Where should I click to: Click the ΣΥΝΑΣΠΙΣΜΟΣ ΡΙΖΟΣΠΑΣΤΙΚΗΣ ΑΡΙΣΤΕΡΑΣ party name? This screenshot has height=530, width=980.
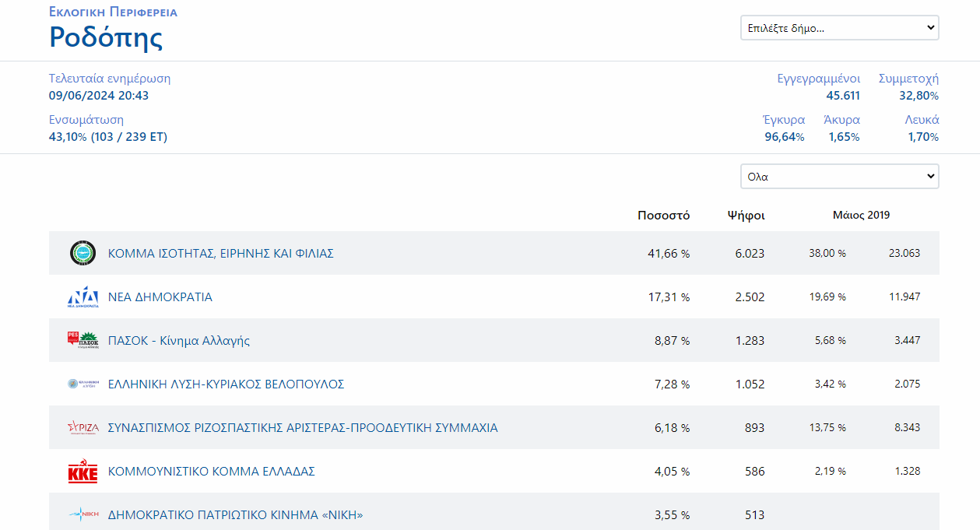tap(302, 427)
